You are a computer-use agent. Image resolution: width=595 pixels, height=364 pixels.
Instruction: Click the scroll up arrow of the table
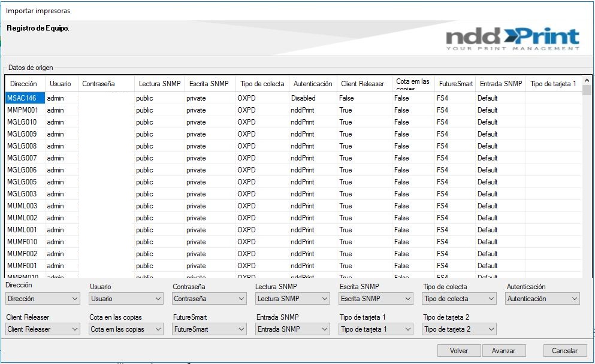[x=587, y=80]
